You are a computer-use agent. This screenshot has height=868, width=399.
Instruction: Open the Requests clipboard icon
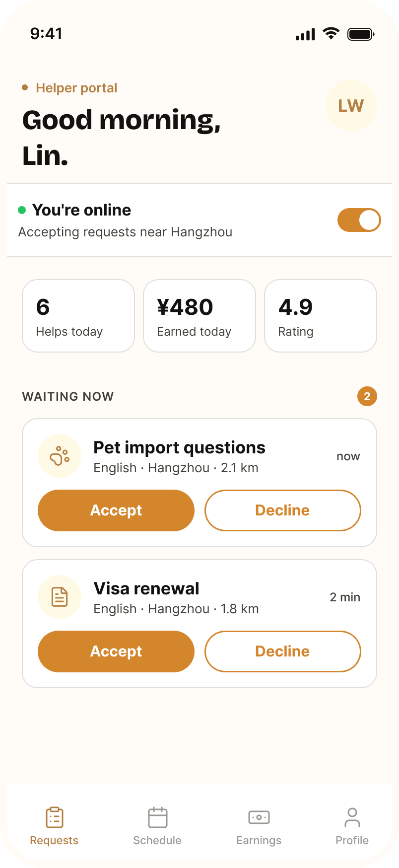(x=55, y=817)
